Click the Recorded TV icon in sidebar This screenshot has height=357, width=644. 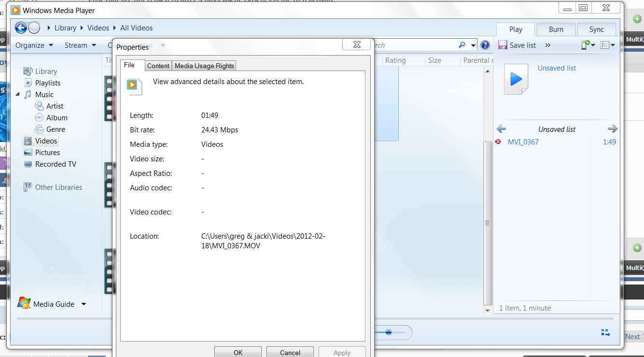(28, 164)
